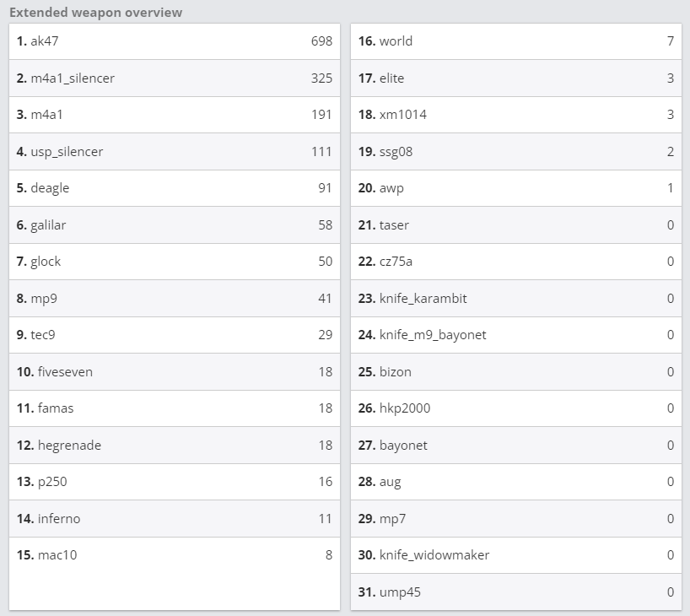The image size is (690, 616).
Task: Click the galilar list row
Action: [175, 225]
